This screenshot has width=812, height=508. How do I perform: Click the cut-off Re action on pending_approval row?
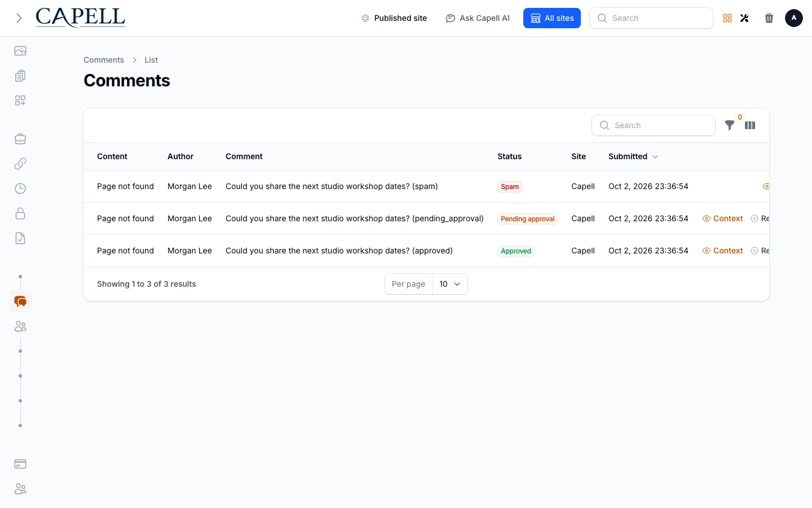coord(760,218)
